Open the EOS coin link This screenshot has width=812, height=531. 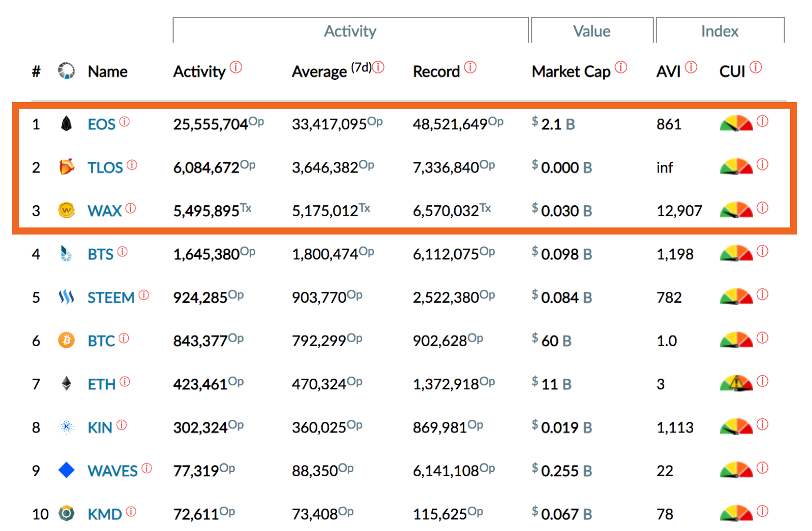click(101, 124)
